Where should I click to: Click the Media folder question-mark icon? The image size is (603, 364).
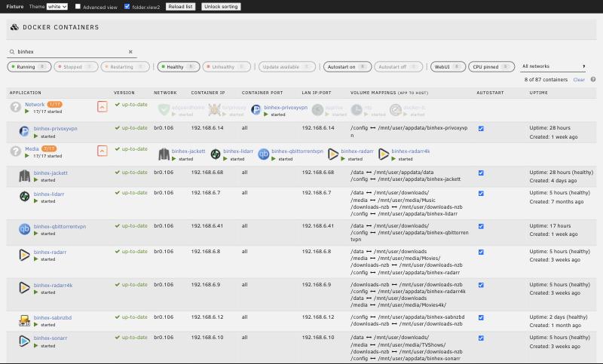tap(16, 151)
